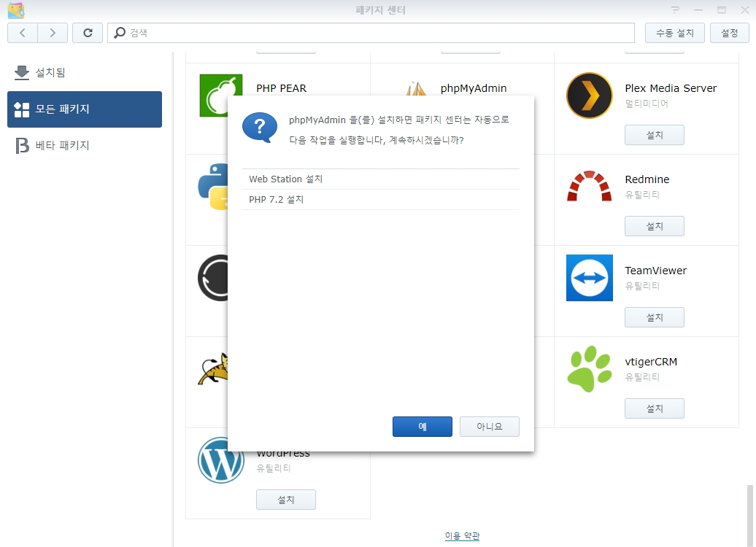The height and width of the screenshot is (547, 756).
Task: Minimize the Package Center window
Action: pos(698,10)
